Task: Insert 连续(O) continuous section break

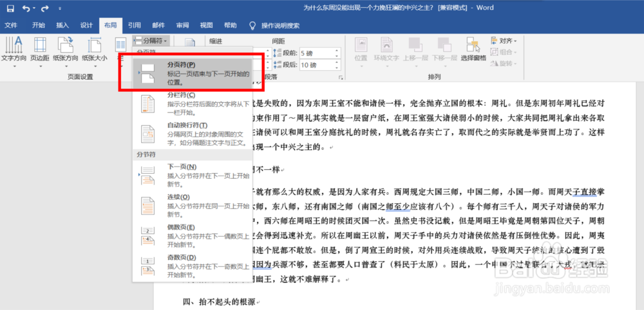Action: [192, 206]
